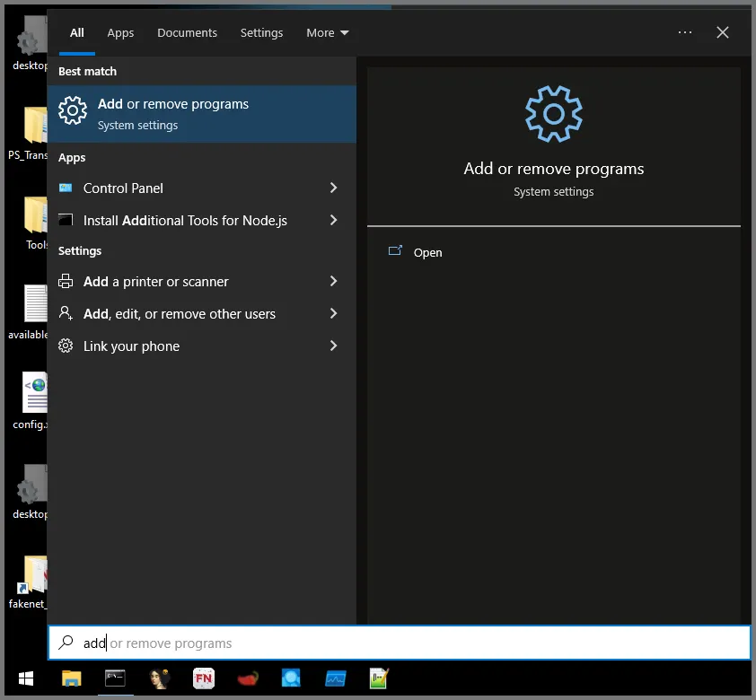Open the green notepad taskbar app
The image size is (756, 700).
tap(379, 678)
